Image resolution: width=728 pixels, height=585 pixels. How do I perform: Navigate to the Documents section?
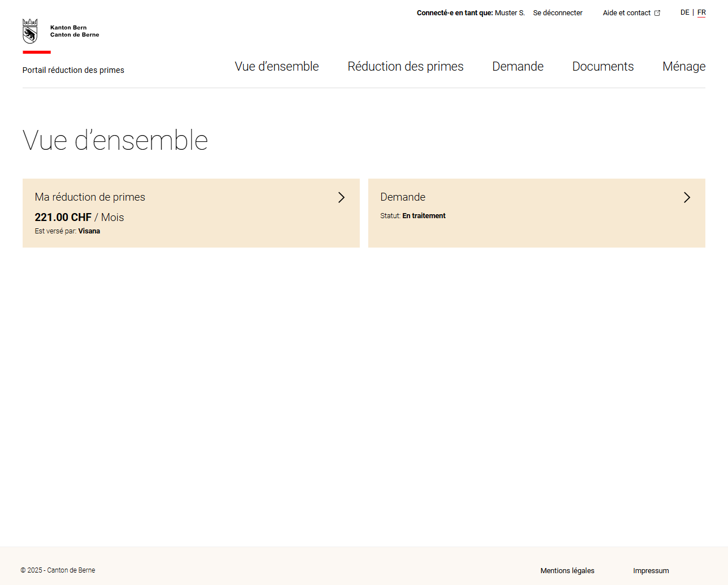(x=602, y=67)
